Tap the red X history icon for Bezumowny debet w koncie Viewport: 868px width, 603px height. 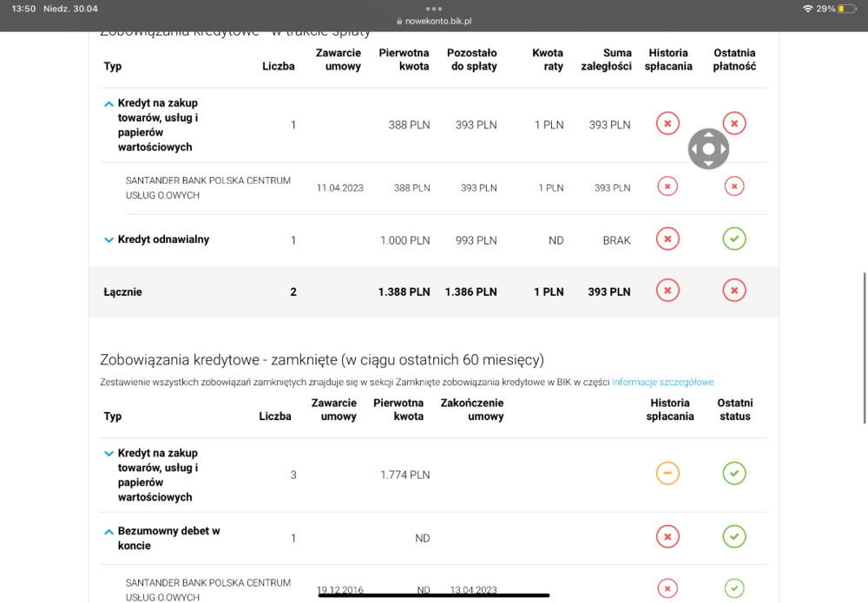pyautogui.click(x=667, y=536)
